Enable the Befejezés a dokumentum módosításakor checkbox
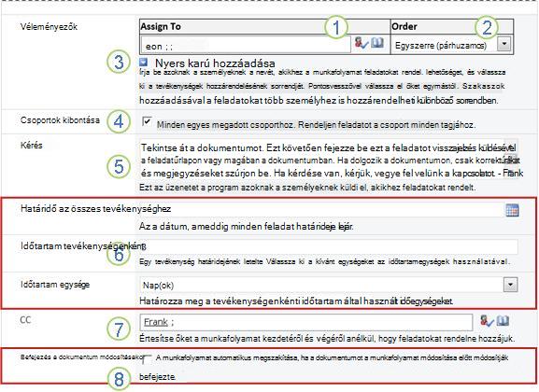Viewport: 539px width, 392px height. point(147,359)
